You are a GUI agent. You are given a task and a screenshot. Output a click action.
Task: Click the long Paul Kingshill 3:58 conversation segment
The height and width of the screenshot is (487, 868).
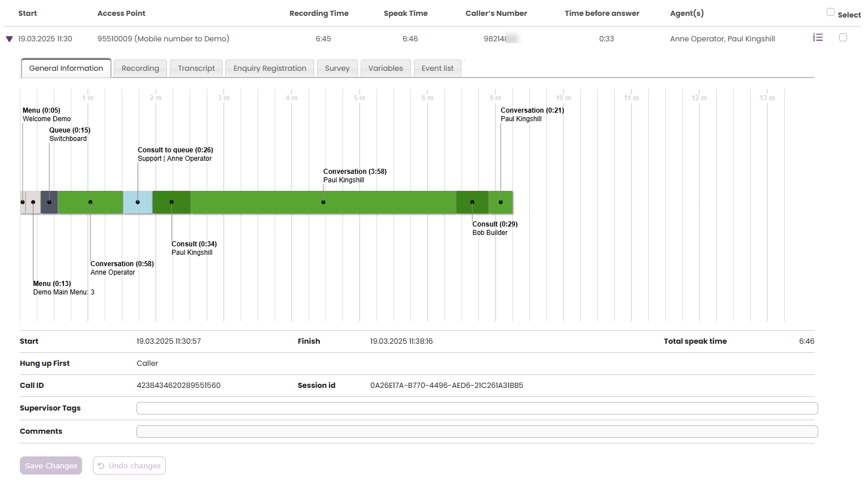click(x=323, y=202)
